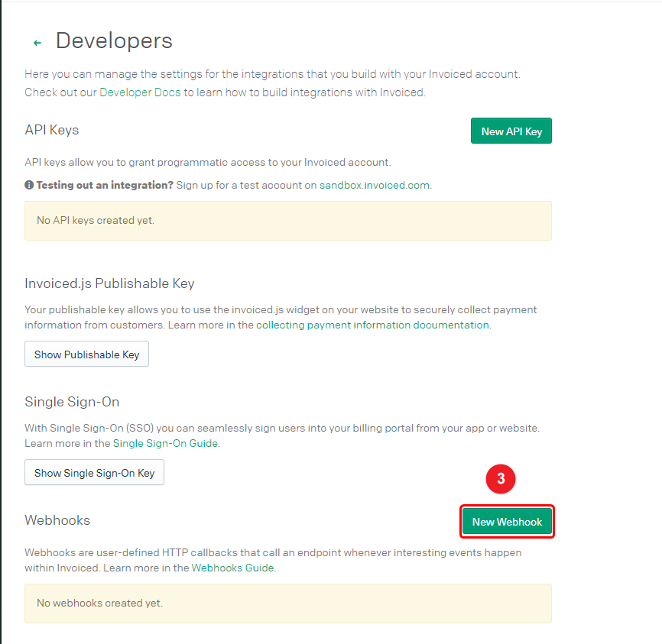Viewport: 662px width, 644px height.
Task: Click the info icon before Testing out
Action: click(x=29, y=185)
